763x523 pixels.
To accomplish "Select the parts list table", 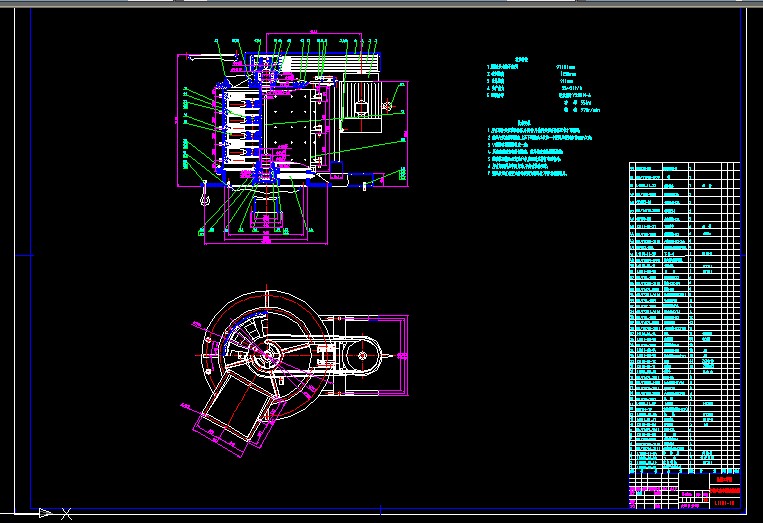I will 685,317.
